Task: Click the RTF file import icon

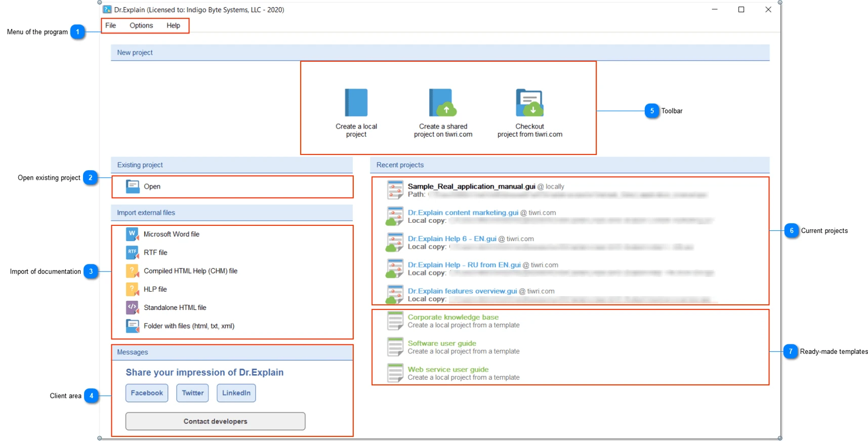Action: (133, 252)
